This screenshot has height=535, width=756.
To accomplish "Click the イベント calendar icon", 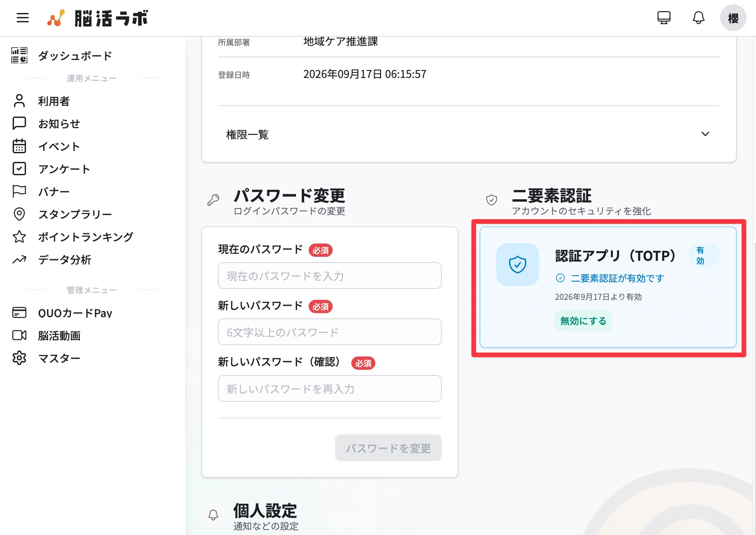I will pyautogui.click(x=19, y=146).
